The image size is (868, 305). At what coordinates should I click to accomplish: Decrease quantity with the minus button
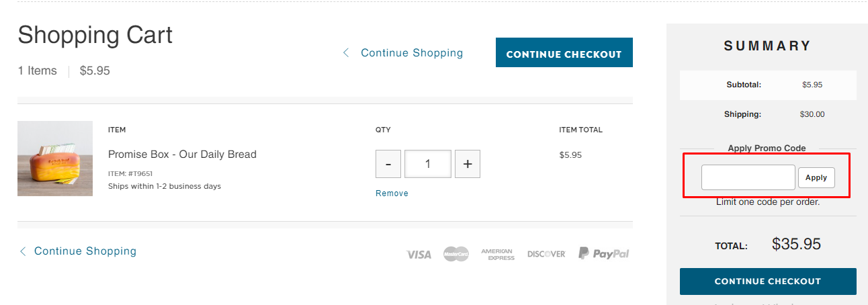click(x=388, y=164)
